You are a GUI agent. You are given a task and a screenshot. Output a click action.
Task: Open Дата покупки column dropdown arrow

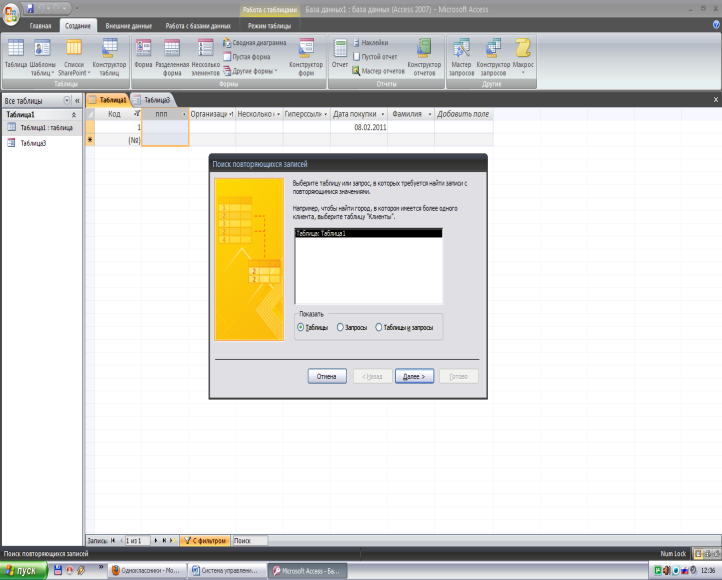(383, 114)
